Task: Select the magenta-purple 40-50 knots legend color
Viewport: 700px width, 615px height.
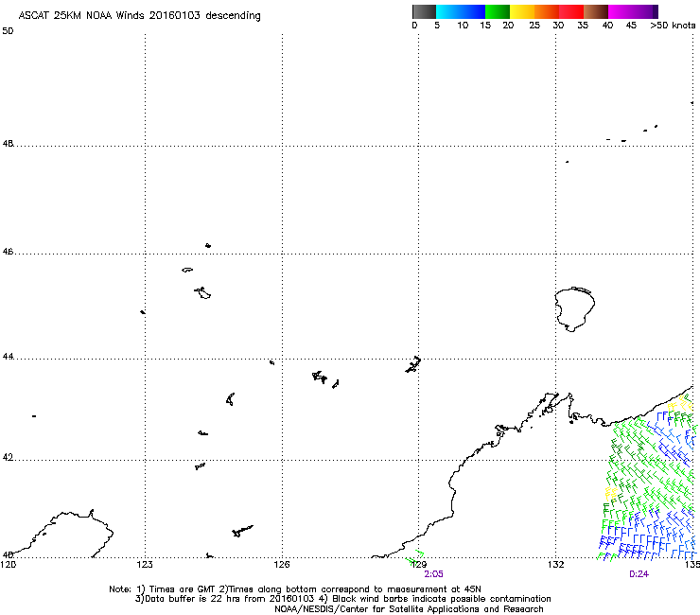Action: point(633,11)
